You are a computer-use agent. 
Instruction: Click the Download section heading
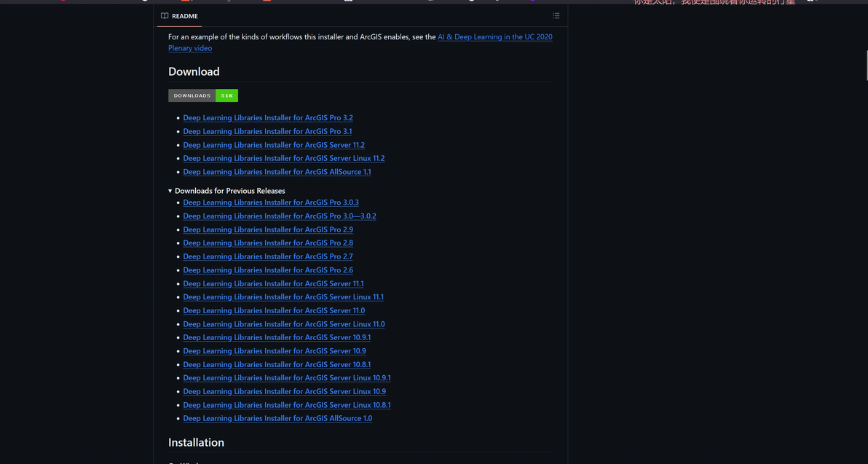click(x=194, y=71)
